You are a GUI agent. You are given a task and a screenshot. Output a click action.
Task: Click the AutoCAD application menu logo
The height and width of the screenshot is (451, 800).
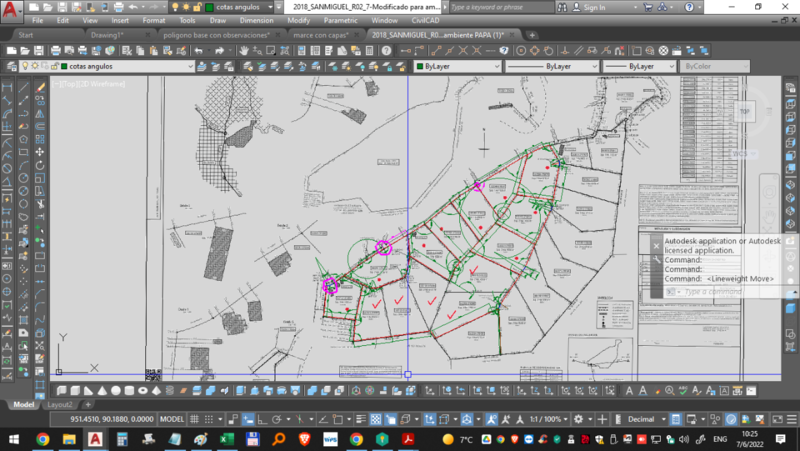(x=9, y=9)
